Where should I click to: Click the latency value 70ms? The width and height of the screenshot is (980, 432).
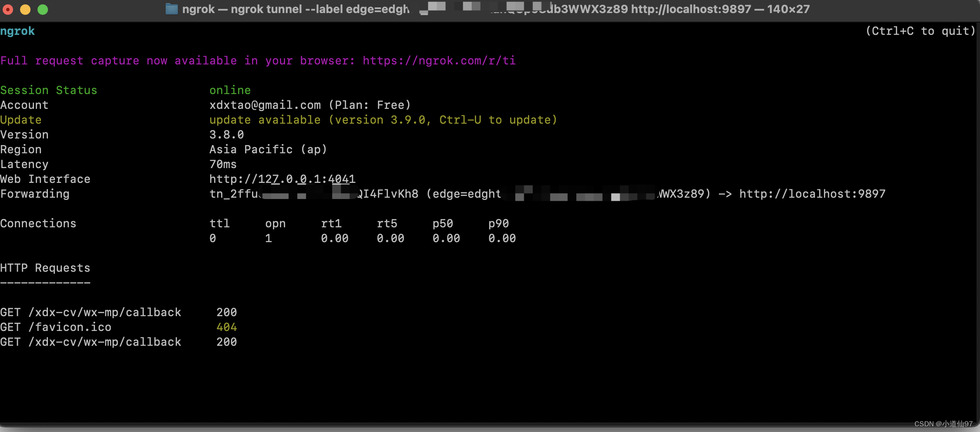click(223, 164)
